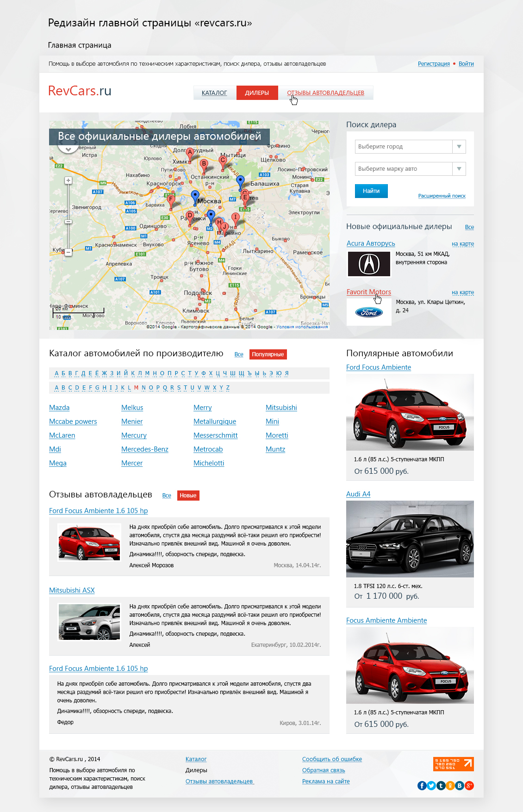The width and height of the screenshot is (523, 812).
Task: Zoom in the map with plus button
Action: click(68, 180)
